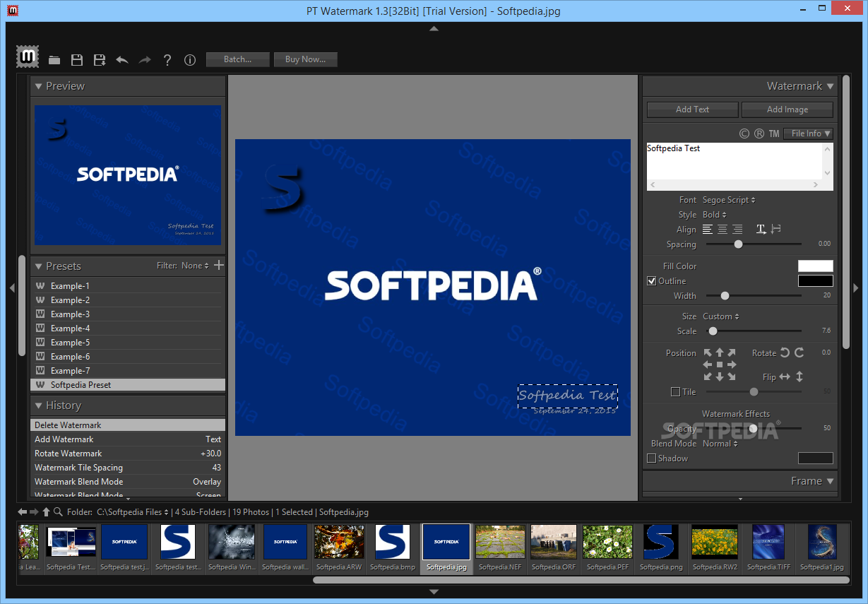Image resolution: width=868 pixels, height=604 pixels.
Task: Collapse the Watermark panel
Action: pyautogui.click(x=830, y=86)
